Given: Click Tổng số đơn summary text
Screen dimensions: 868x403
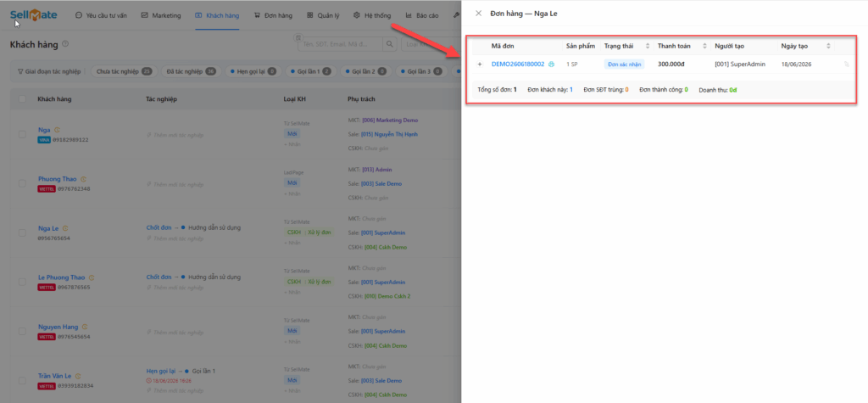Looking at the screenshot, I should [497, 89].
